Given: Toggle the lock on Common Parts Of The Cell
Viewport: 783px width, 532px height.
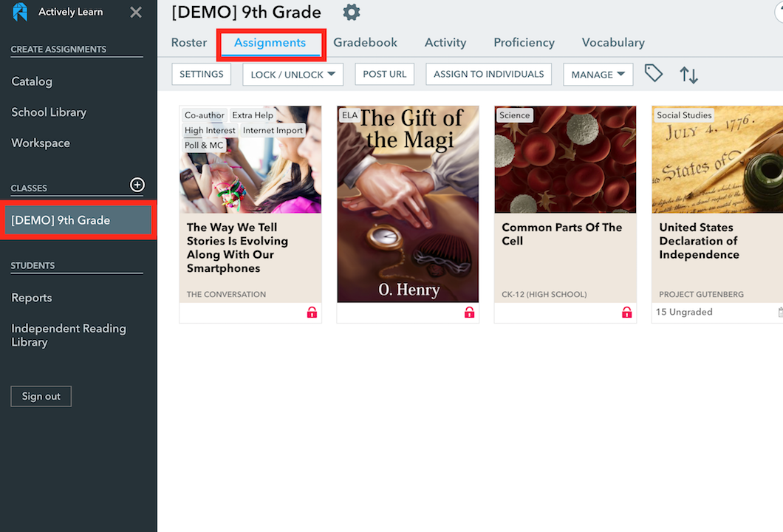Looking at the screenshot, I should (626, 313).
